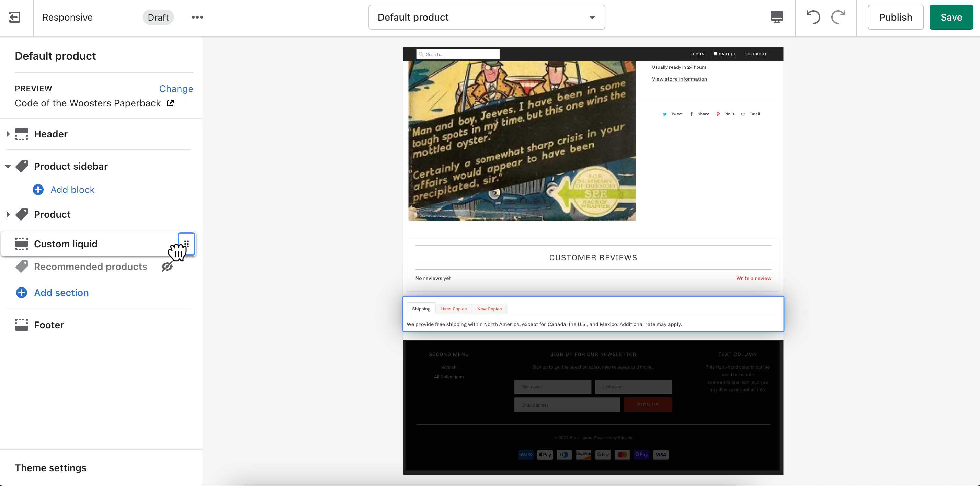Image resolution: width=980 pixels, height=486 pixels.
Task: Click Add block link
Action: point(72,190)
